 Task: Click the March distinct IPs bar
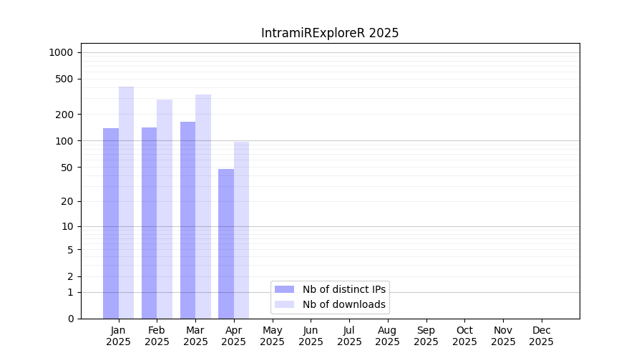pyautogui.click(x=187, y=220)
